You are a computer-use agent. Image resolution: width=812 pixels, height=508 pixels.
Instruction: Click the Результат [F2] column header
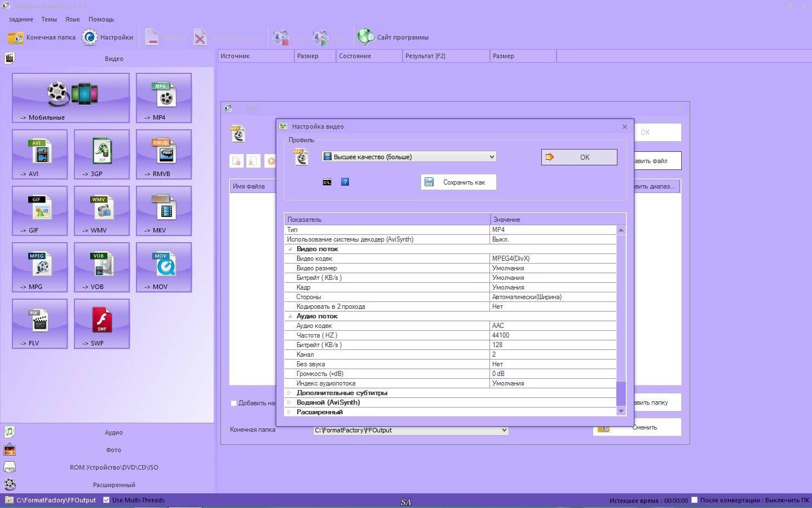(446, 56)
